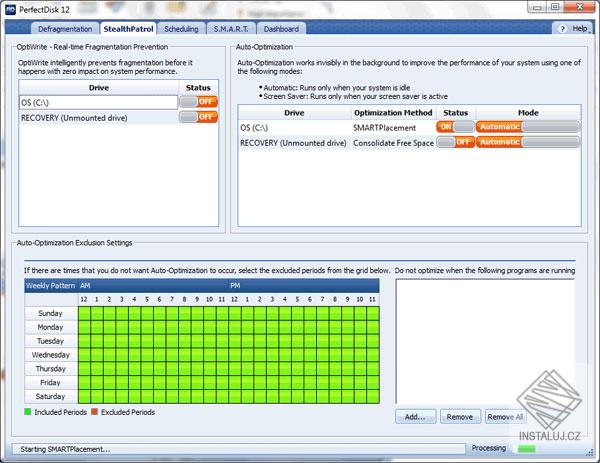Viewport: 600px width, 463px height.
Task: Select the Saturday row label
Action: [51, 396]
